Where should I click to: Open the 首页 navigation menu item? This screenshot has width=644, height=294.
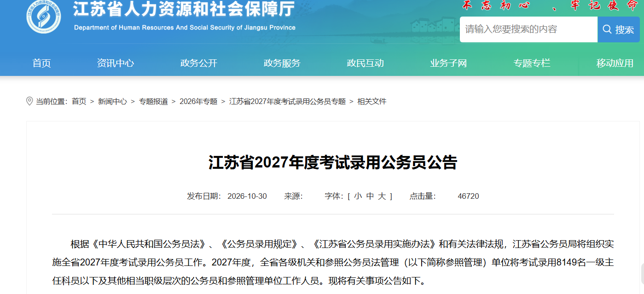41,63
